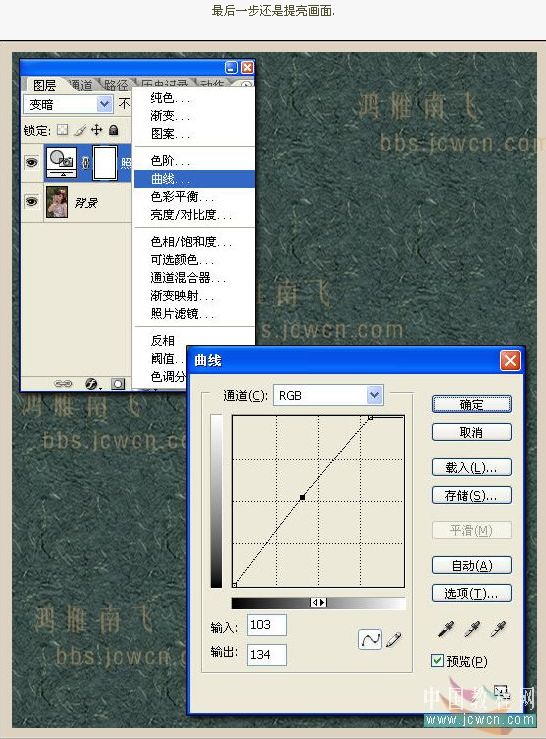This screenshot has height=739, width=546.
Task: Select the white point eyedropper in Curves
Action: pos(498,629)
